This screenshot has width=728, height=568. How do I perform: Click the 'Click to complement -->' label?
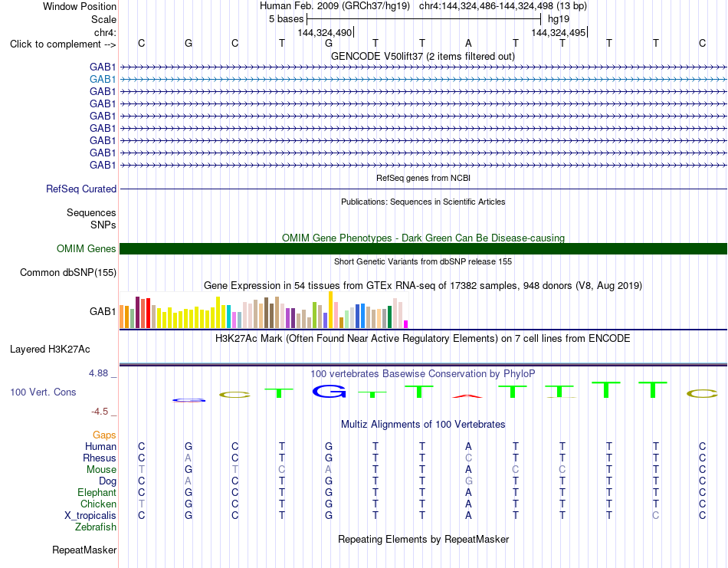63,44
